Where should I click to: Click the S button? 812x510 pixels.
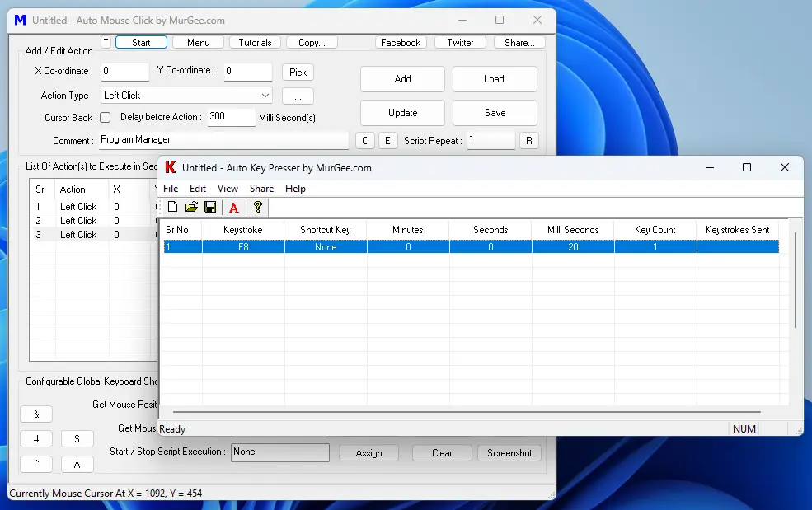[x=77, y=439]
